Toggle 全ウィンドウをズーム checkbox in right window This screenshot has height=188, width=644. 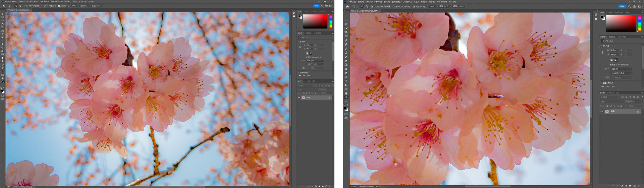[x=394, y=6]
